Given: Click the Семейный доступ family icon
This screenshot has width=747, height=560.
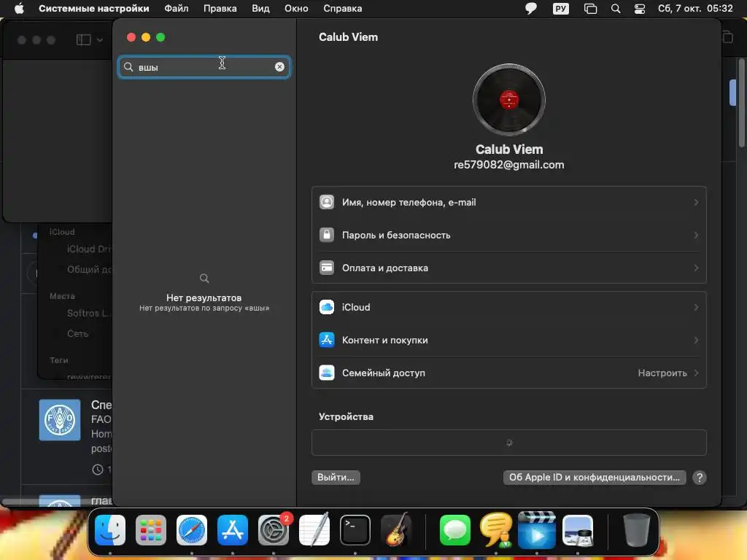Looking at the screenshot, I should click(x=327, y=373).
